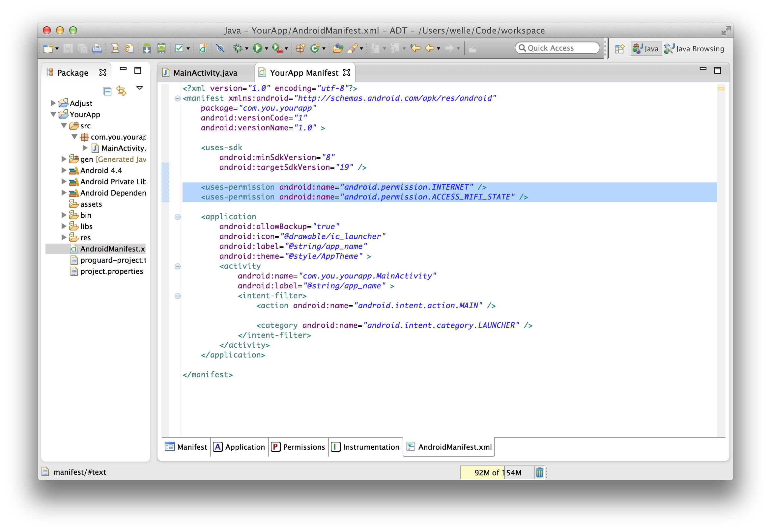Click the Open Perspective icon
The image size is (771, 532).
(x=619, y=49)
